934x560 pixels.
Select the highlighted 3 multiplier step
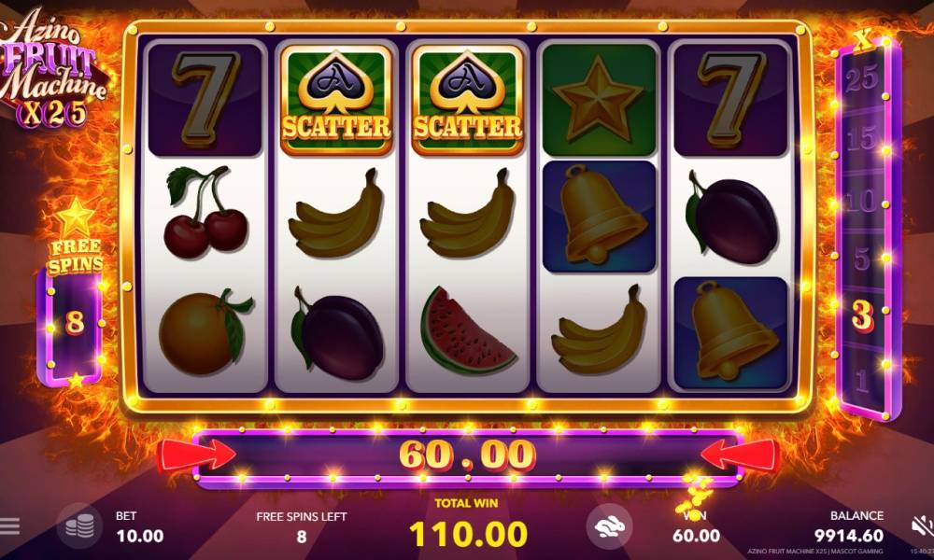click(862, 315)
